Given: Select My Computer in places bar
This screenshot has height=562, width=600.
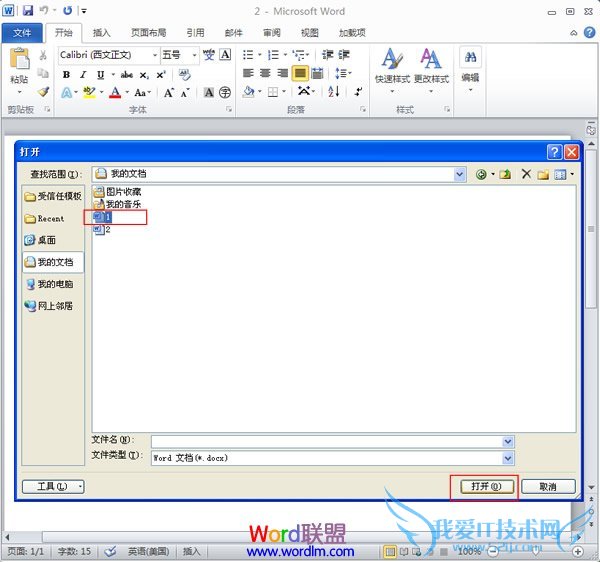Looking at the screenshot, I should 49,284.
